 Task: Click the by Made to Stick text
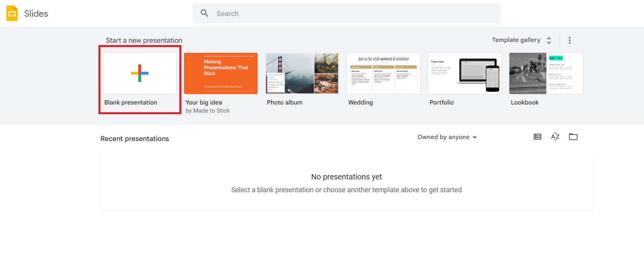tap(207, 111)
